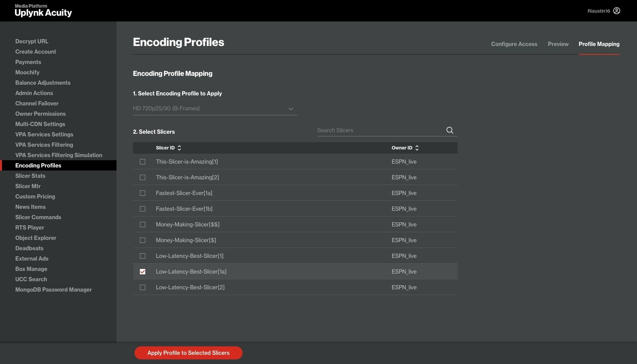Screen dimensions: 637x364
Task: Check the This-Slicer-is-Amazing[1] checkbox
Action: 143,162
